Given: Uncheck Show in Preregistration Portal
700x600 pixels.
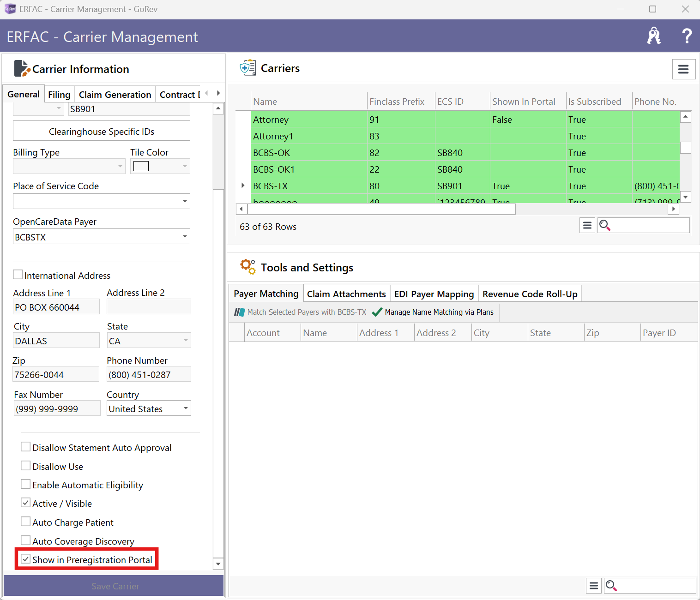Looking at the screenshot, I should [x=26, y=559].
